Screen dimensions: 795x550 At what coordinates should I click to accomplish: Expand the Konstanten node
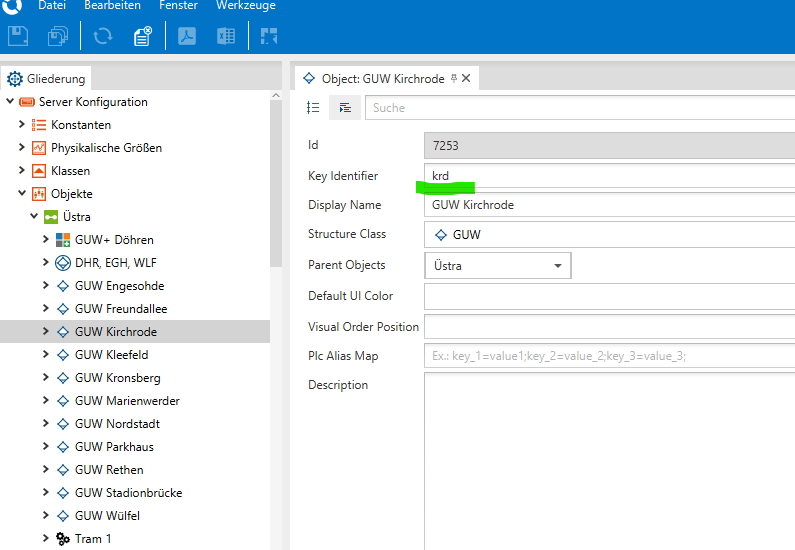tap(21, 124)
